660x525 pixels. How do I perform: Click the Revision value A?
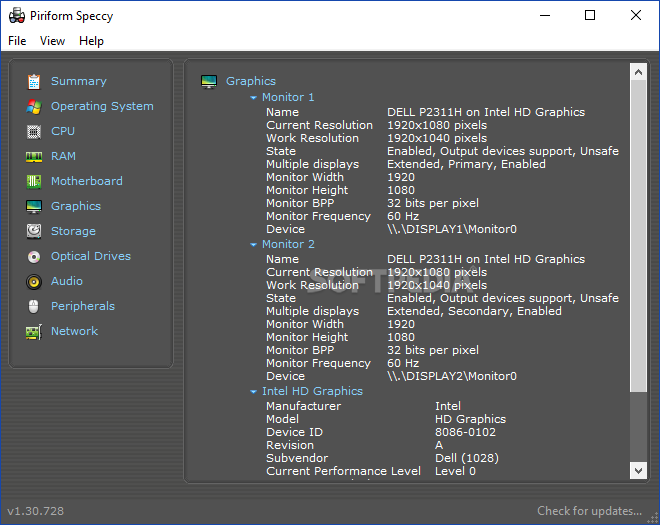pyautogui.click(x=439, y=445)
